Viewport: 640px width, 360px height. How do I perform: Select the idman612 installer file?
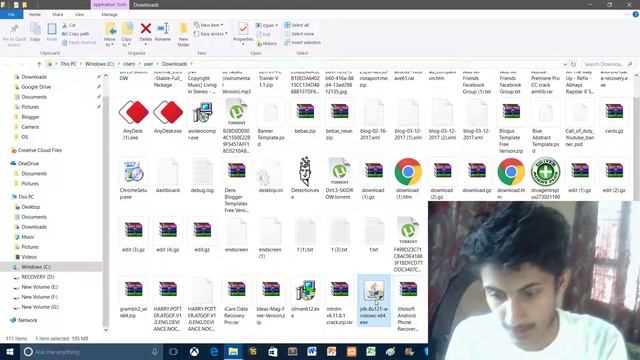[305, 291]
